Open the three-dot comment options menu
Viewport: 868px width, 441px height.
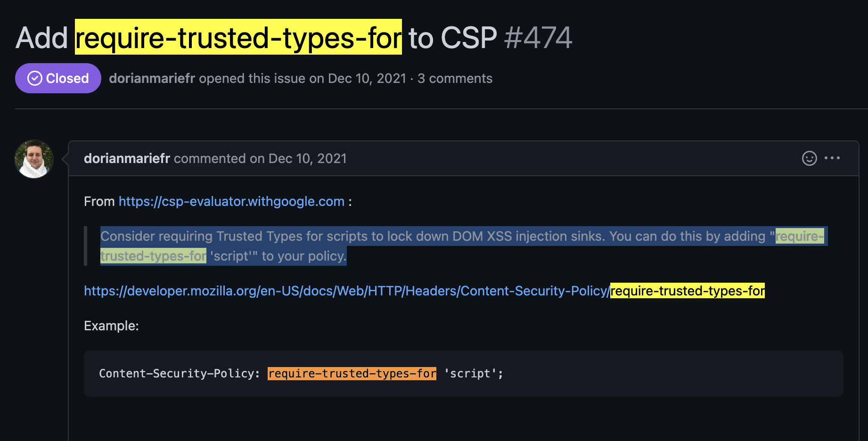832,158
